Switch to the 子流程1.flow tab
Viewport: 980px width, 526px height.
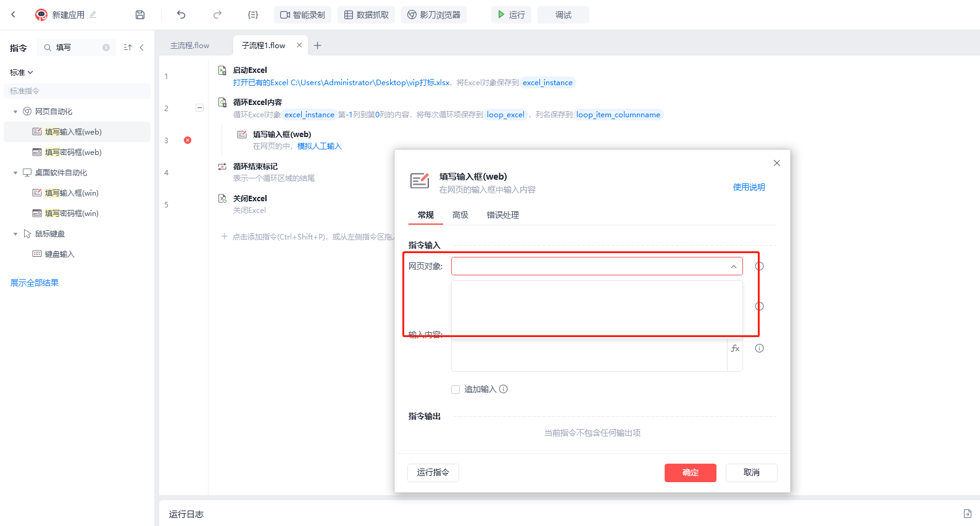[x=264, y=46]
